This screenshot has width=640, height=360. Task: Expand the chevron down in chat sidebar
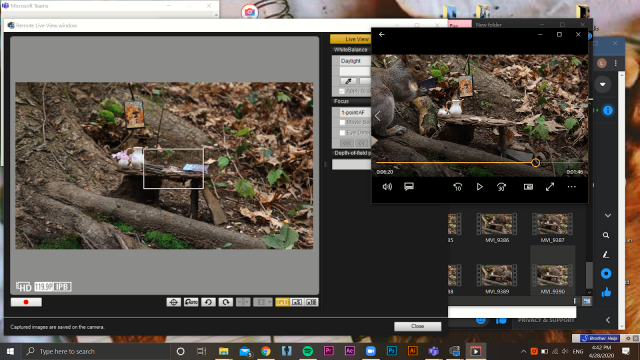(x=608, y=216)
